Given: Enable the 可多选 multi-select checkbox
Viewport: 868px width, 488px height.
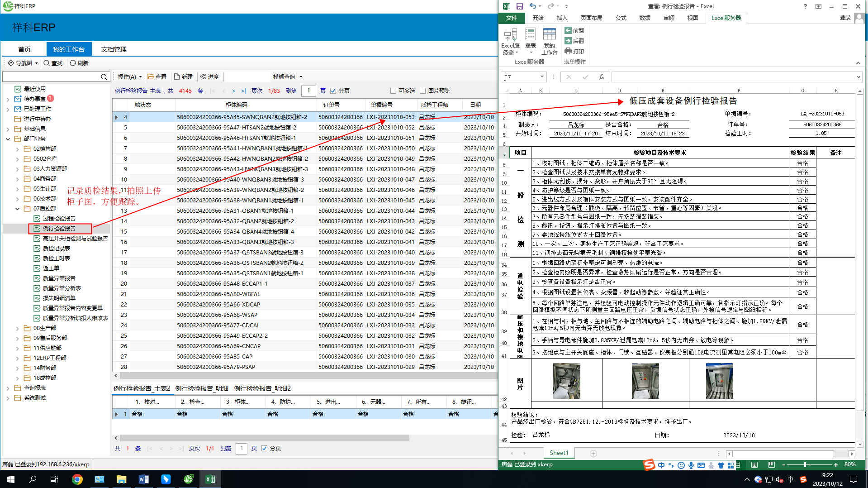Looking at the screenshot, I should point(393,91).
